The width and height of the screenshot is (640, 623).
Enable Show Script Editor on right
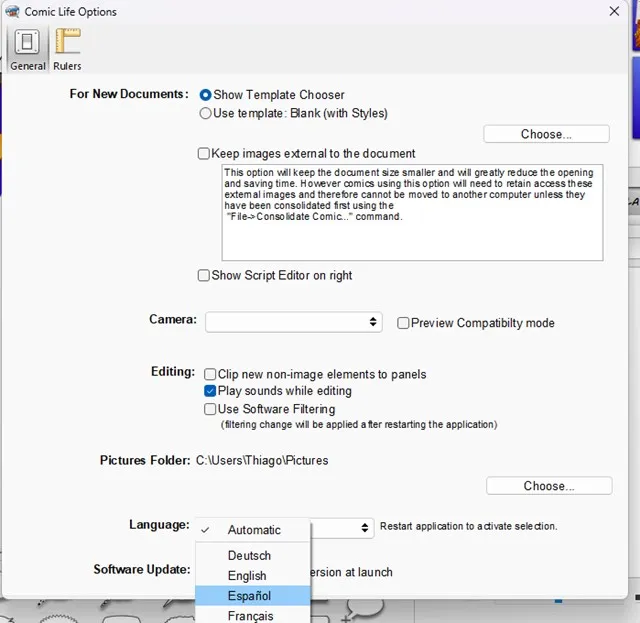pos(204,276)
